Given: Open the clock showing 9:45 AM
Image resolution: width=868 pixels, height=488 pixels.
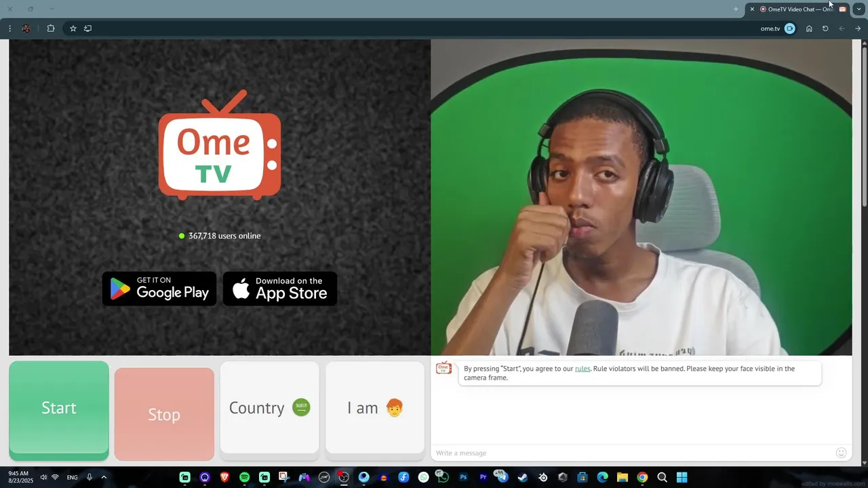Looking at the screenshot, I should tap(20, 476).
